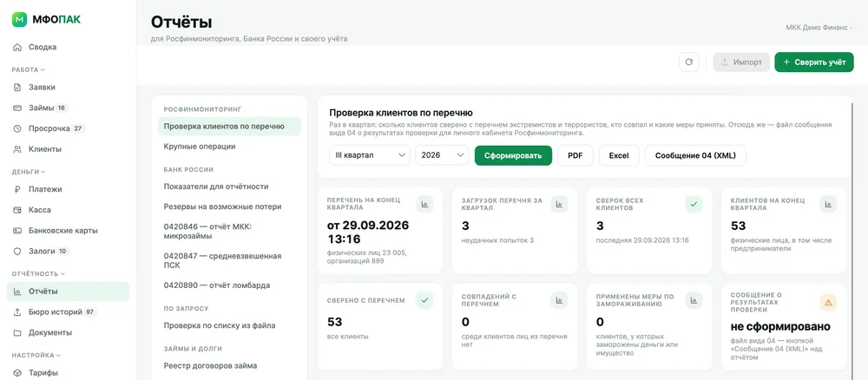868x380 pixels.
Task: Go to Сводка page
Action: [x=68, y=47]
